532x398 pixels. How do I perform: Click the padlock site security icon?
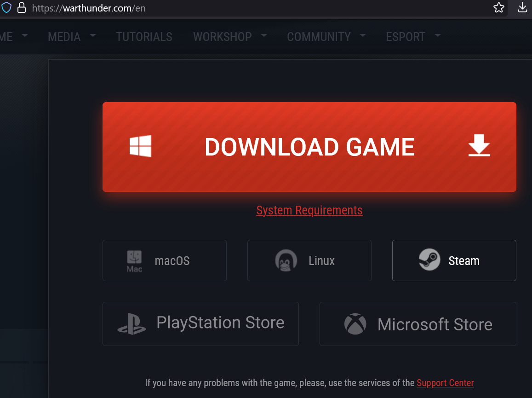(22, 7)
